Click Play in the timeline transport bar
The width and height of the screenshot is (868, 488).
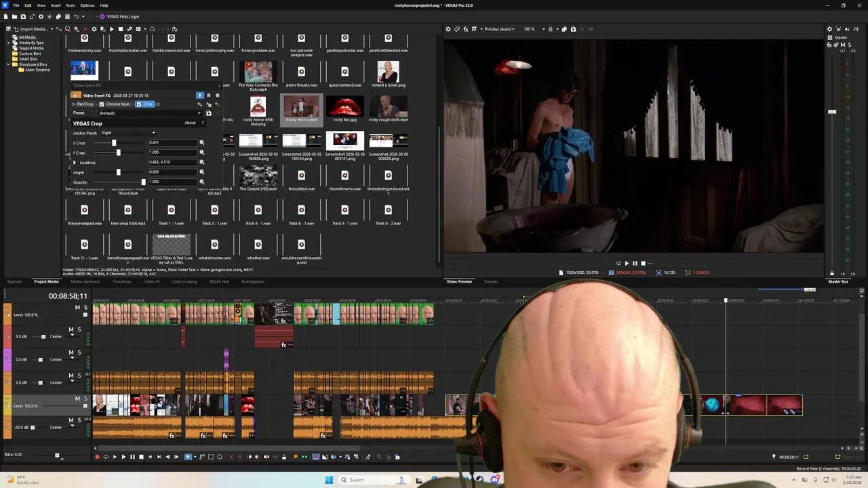(123, 457)
